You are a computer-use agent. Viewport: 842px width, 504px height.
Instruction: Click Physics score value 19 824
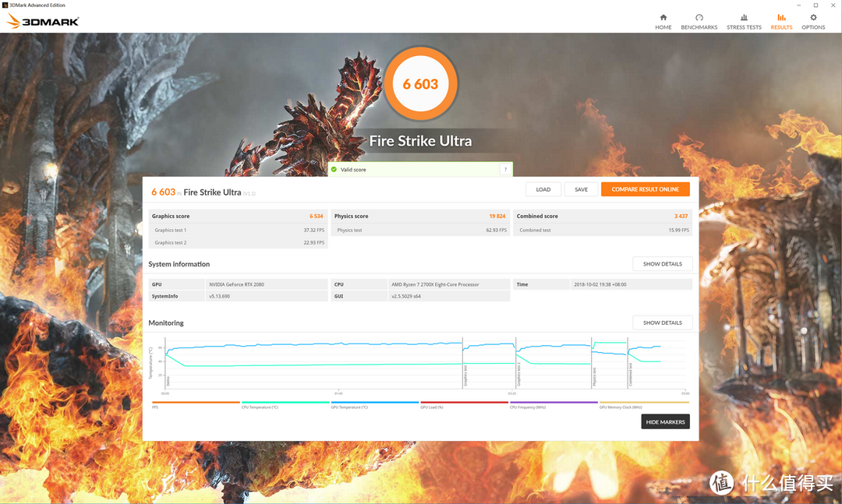pos(497,217)
